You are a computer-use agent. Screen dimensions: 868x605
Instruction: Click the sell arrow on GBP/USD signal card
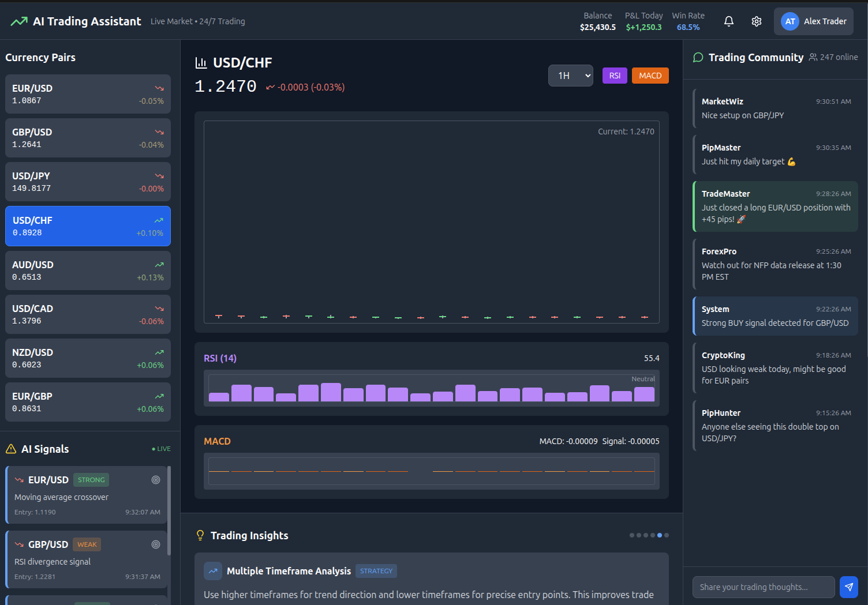coord(19,544)
